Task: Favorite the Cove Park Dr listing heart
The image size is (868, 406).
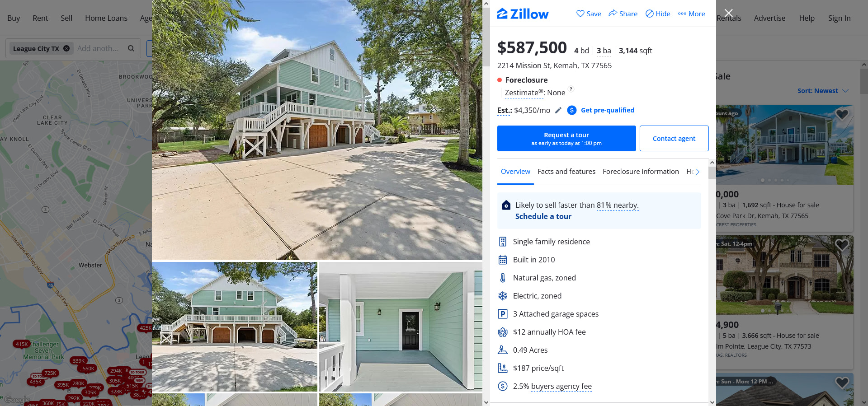Action: click(x=842, y=114)
